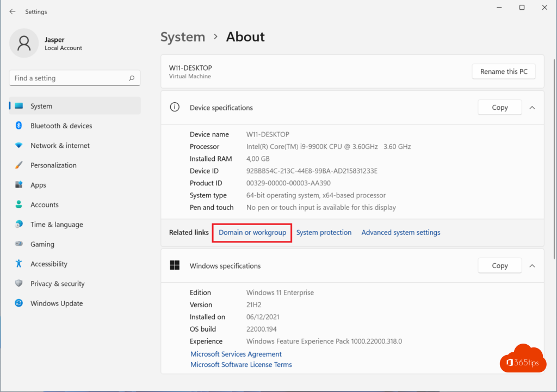Viewport: 557px width, 392px height.
Task: Click the search magnifier icon
Action: [x=132, y=78]
